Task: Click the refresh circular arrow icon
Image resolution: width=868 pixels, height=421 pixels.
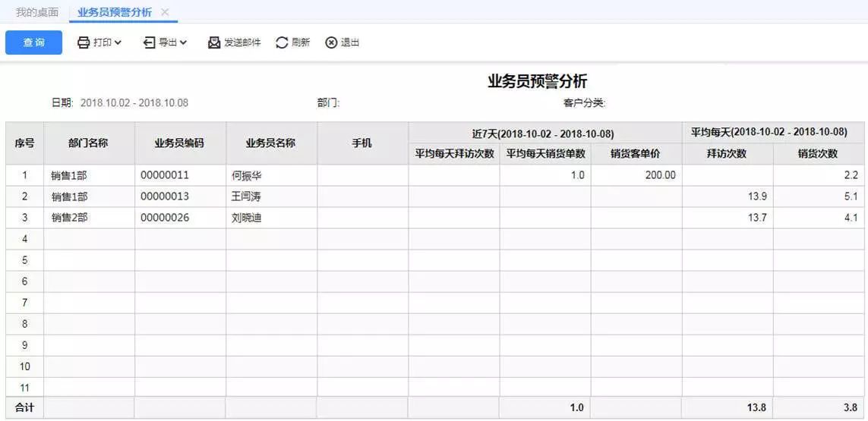Action: click(282, 42)
